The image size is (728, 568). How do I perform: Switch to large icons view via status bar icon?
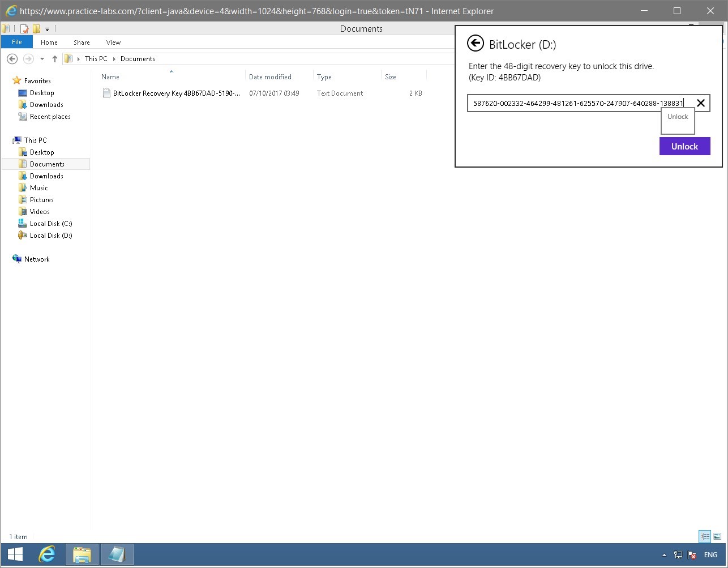click(717, 536)
